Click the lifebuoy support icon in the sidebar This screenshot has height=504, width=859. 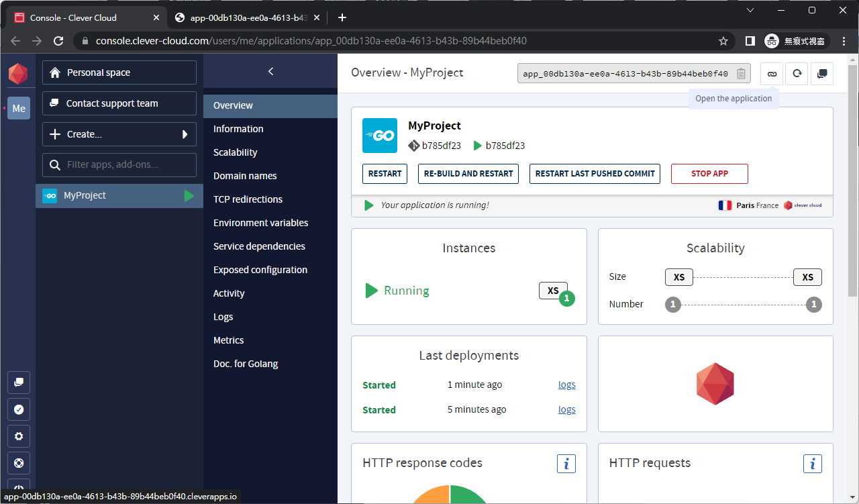(x=19, y=463)
